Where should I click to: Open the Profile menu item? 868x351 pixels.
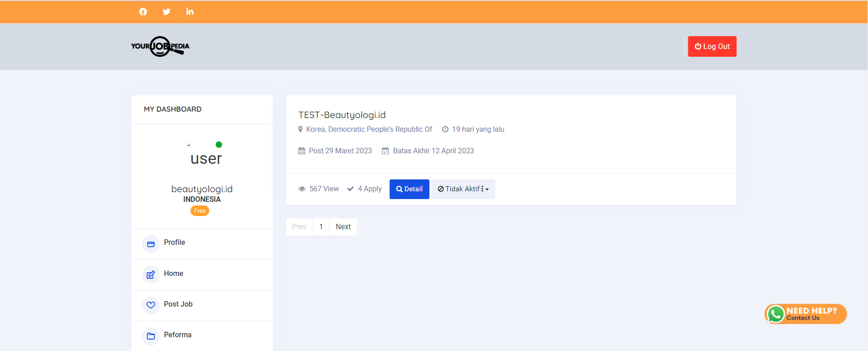[174, 243]
